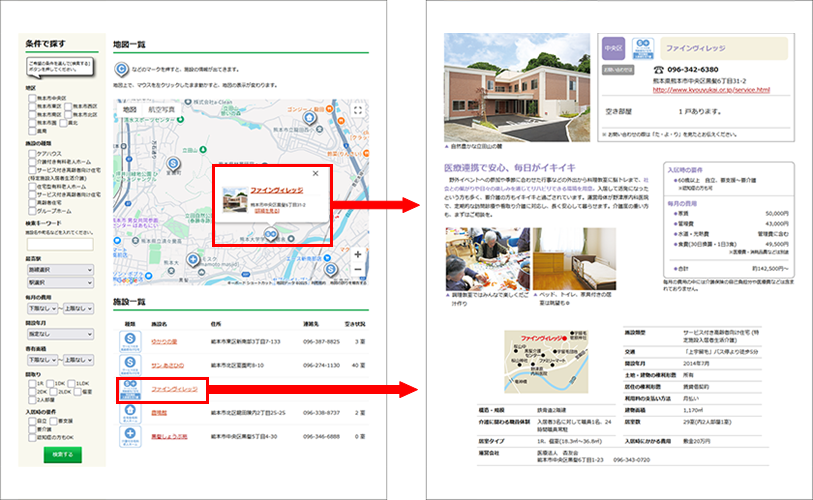Click the plus icon beside 黒髪しょうぶ苑 row
Viewport: 813px width, 500px height.
point(130,435)
